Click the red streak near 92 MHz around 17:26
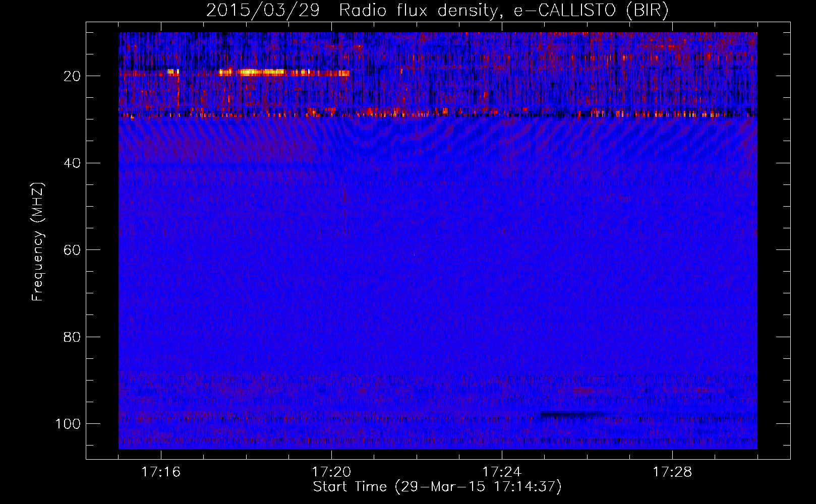The image size is (816, 504). 585,390
